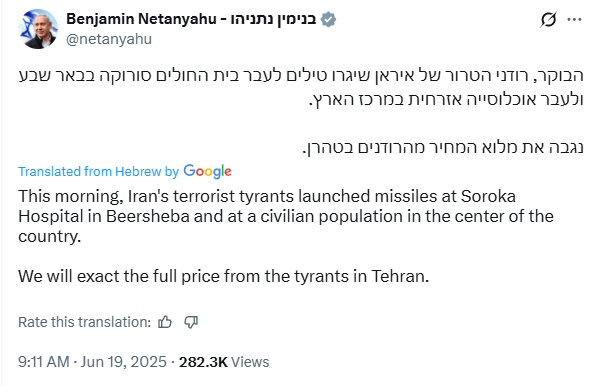Open the 282.3K Views count

click(x=224, y=362)
